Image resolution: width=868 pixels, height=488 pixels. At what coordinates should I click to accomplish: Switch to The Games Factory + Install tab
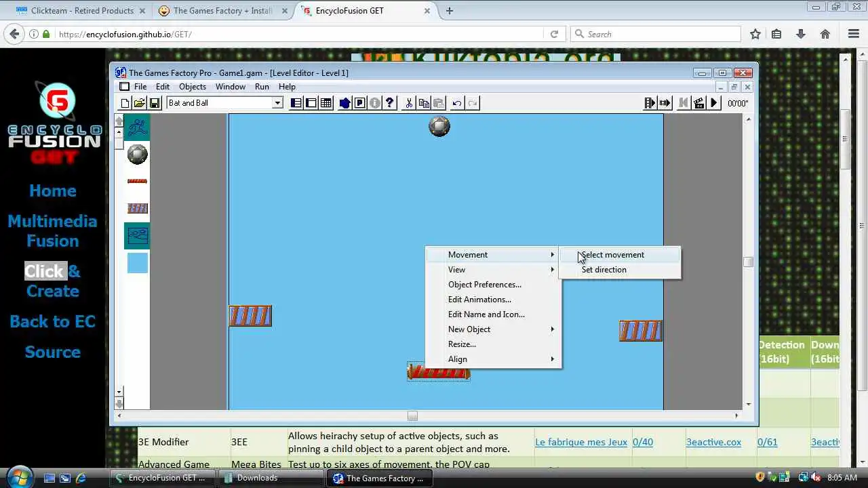pyautogui.click(x=222, y=11)
